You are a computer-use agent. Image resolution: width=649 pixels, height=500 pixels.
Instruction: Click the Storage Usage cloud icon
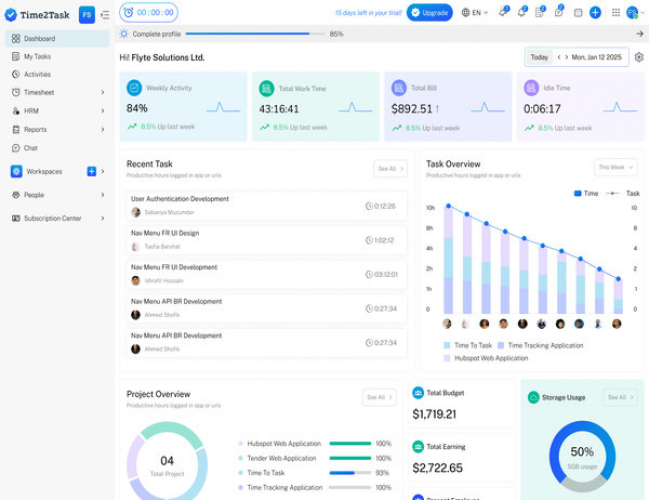click(x=534, y=397)
